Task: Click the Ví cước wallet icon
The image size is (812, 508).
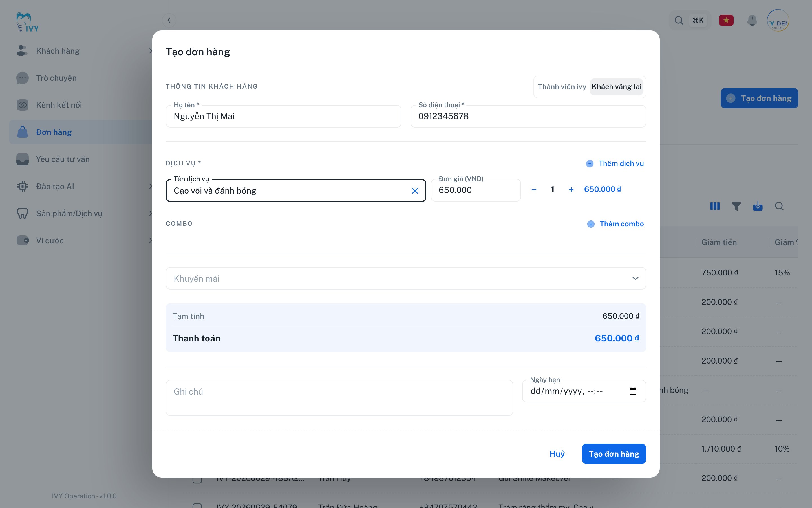Action: coord(22,240)
